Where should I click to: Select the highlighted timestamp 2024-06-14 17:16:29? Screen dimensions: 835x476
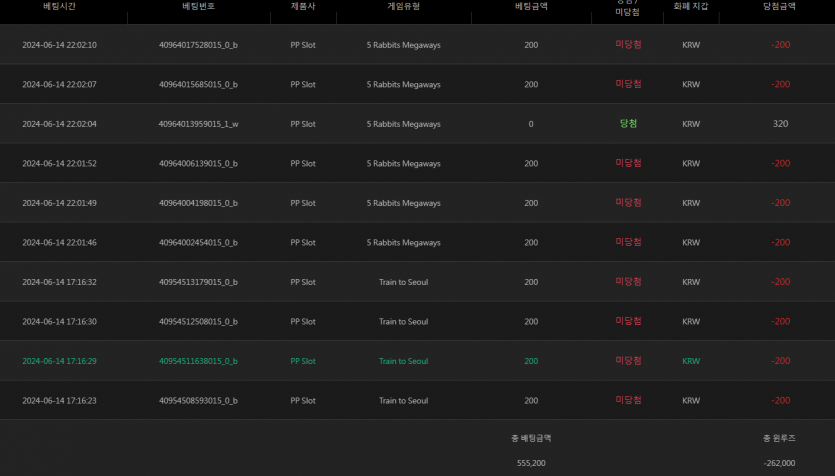click(60, 362)
